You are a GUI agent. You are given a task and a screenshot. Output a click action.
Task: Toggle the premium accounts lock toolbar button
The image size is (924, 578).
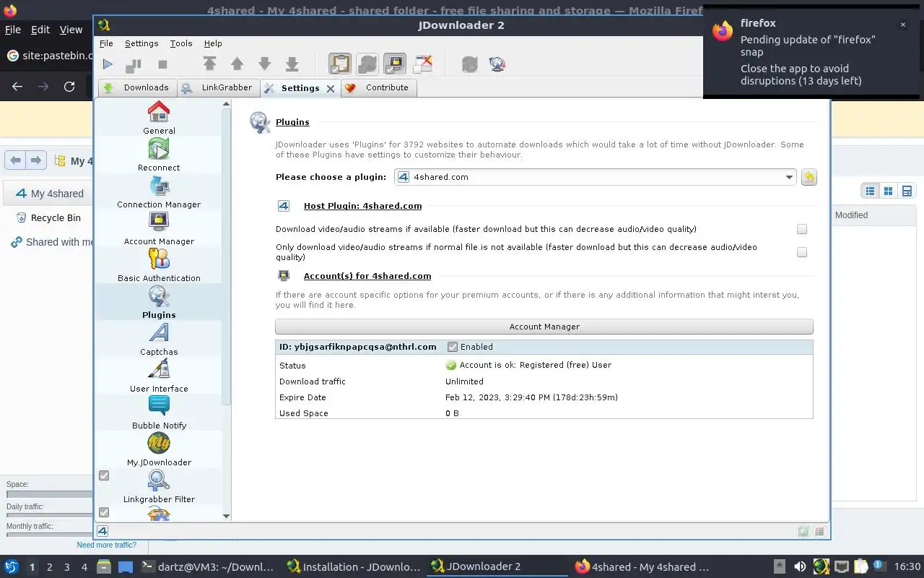tap(395, 64)
